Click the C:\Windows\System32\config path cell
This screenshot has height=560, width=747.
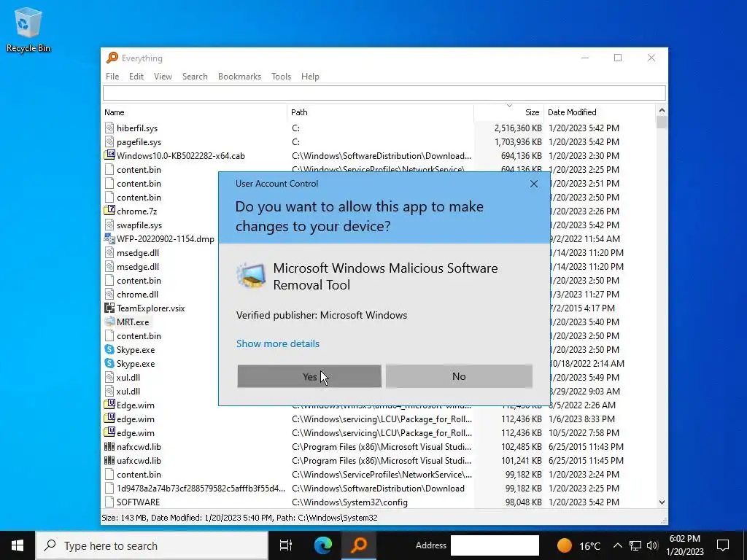coord(349,502)
